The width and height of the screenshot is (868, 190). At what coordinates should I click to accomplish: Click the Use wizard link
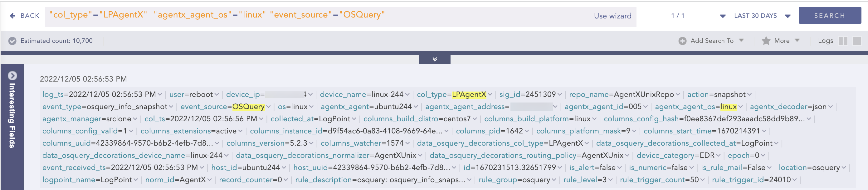612,16
